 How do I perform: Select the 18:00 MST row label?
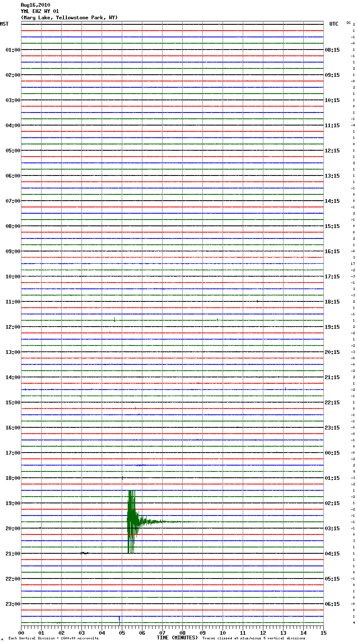click(13, 478)
